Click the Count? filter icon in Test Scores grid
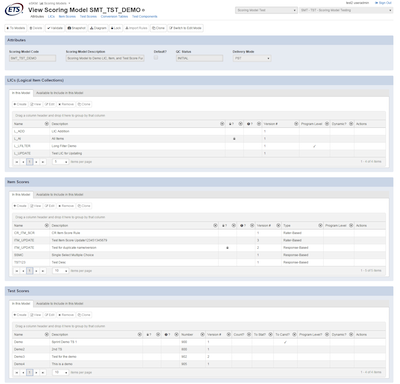This screenshot has height=384, width=400. click(x=249, y=335)
